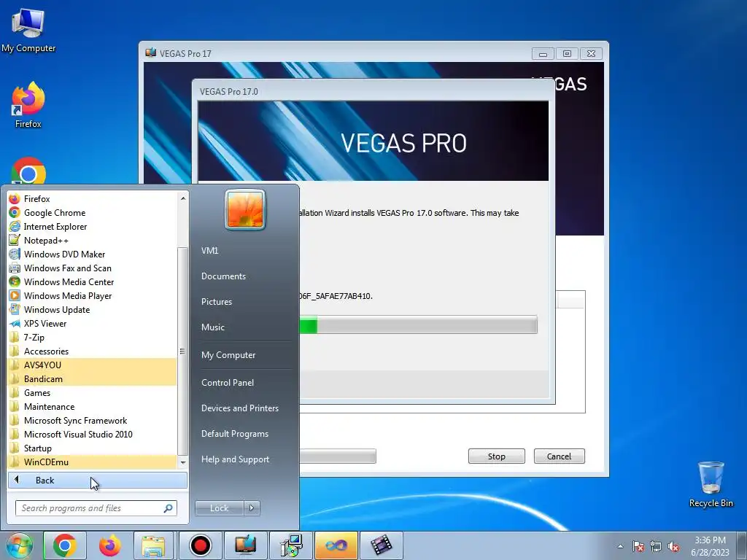Image resolution: width=747 pixels, height=560 pixels.
Task: Expand the AVS4YOU program folder
Action: (x=92, y=365)
